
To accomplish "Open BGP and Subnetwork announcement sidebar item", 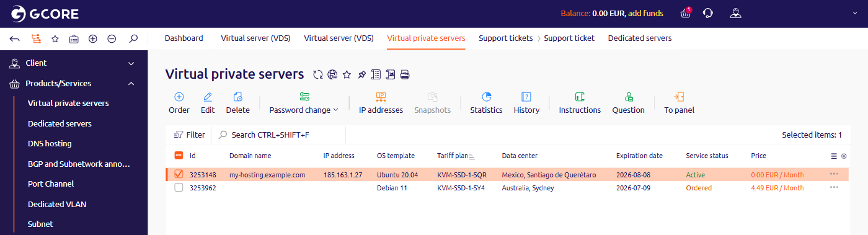I will click(x=79, y=164).
